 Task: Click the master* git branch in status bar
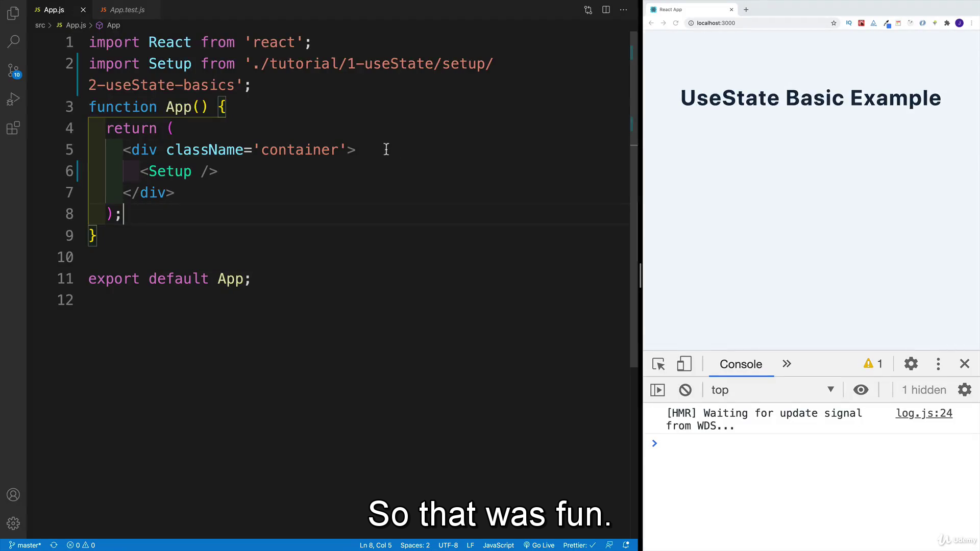coord(25,545)
